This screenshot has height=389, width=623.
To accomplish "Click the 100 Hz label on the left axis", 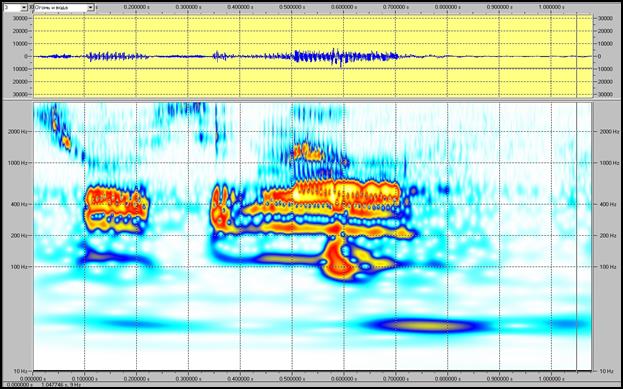I will coord(19,267).
